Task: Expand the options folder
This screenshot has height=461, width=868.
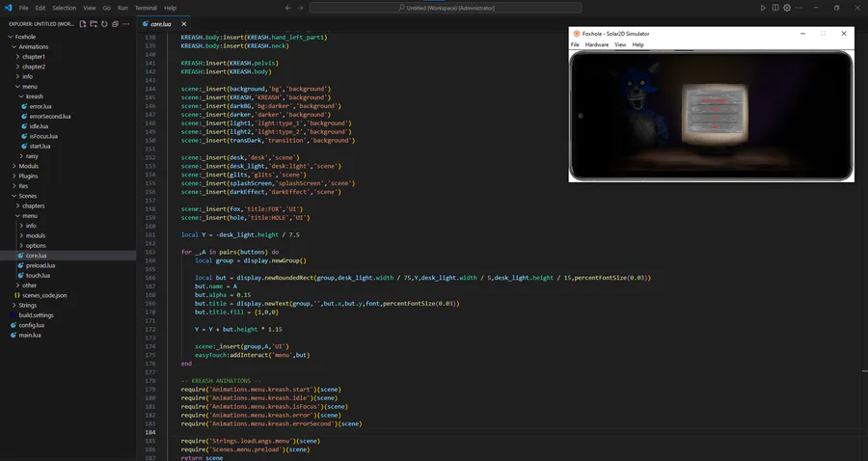Action: (36, 246)
